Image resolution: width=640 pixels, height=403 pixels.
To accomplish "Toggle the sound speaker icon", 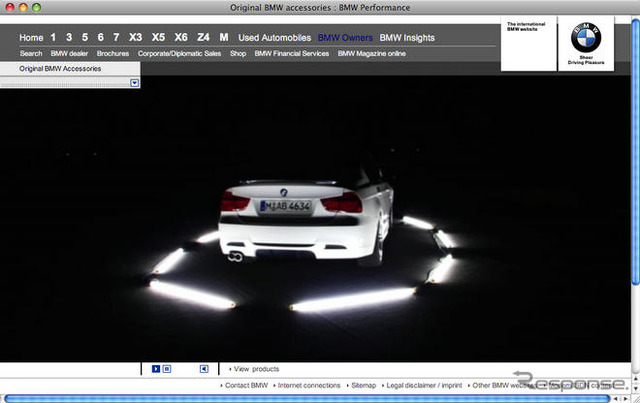I will 204,369.
